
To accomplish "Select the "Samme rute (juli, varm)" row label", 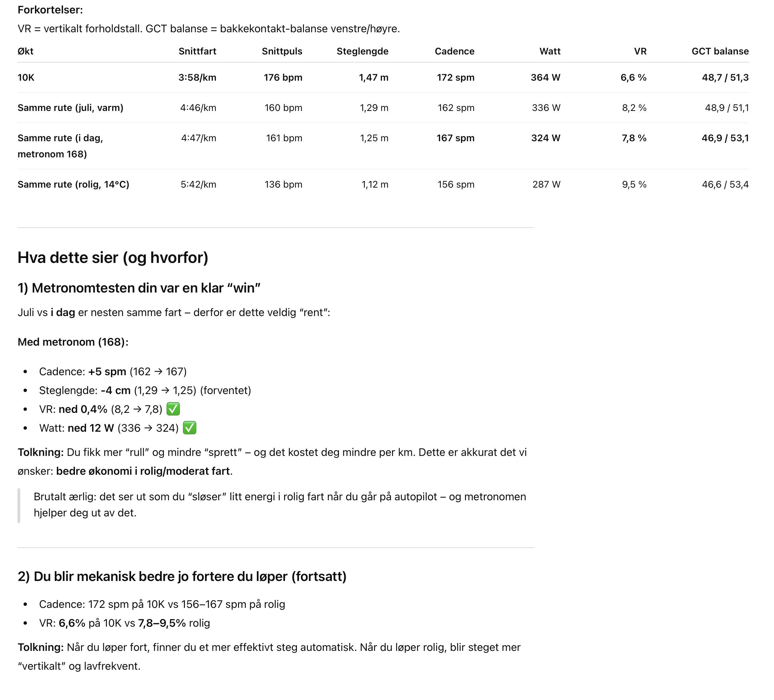I will [x=70, y=108].
